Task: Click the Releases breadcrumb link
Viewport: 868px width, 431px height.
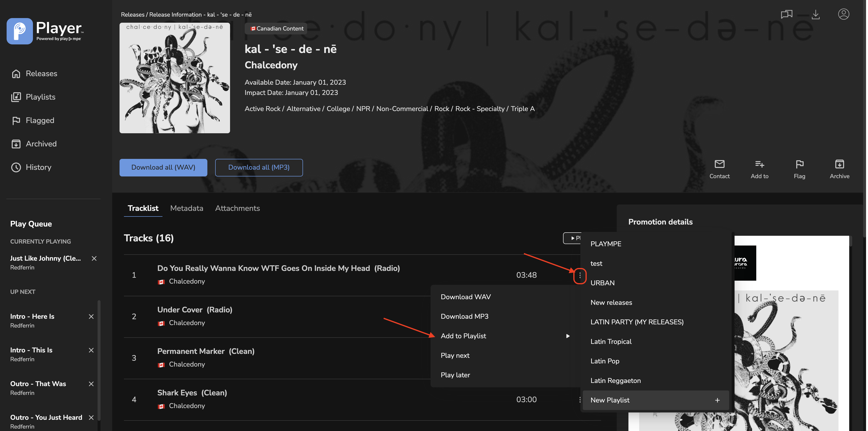Action: coord(132,14)
